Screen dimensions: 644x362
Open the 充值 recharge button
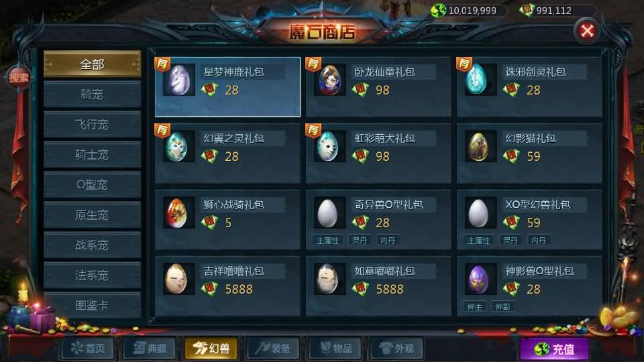(x=554, y=349)
